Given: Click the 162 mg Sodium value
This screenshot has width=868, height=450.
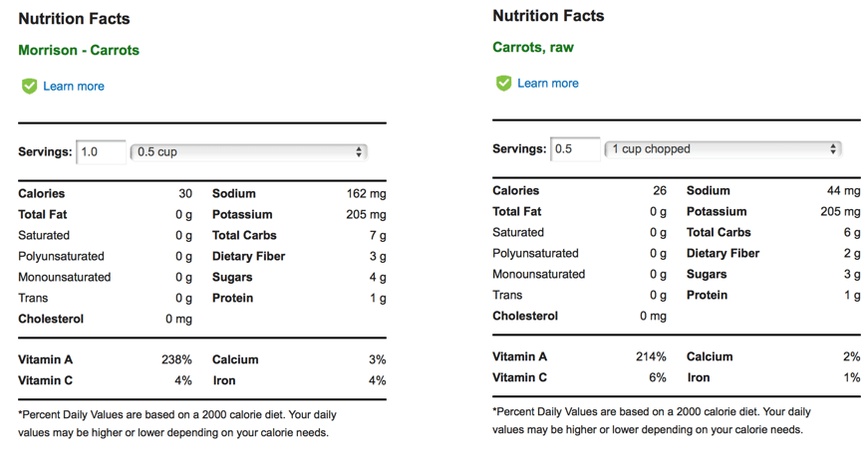Looking at the screenshot, I should 365,193.
